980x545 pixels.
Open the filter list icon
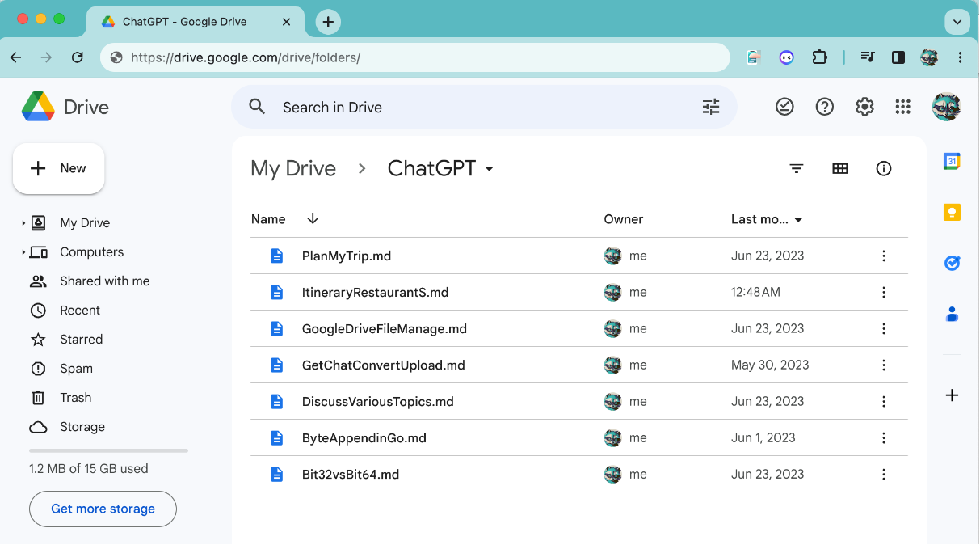point(797,168)
